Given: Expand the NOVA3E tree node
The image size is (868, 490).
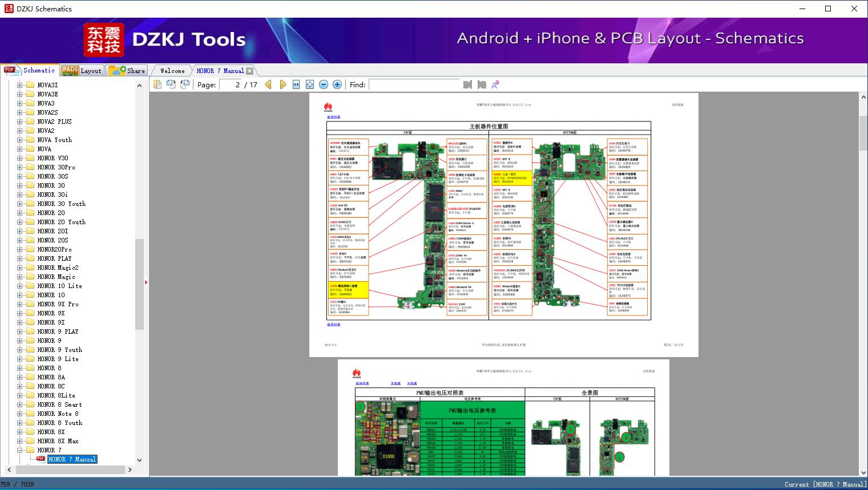Looking at the screenshot, I should coord(20,94).
